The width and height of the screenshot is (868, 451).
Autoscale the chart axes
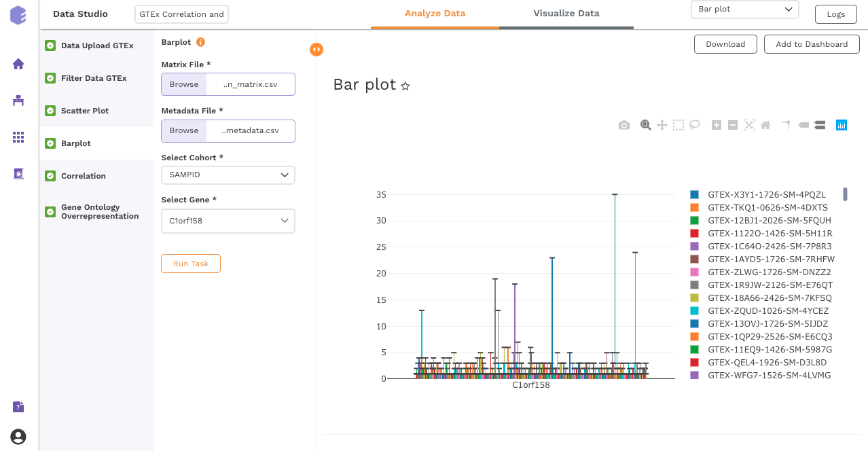pos(748,125)
